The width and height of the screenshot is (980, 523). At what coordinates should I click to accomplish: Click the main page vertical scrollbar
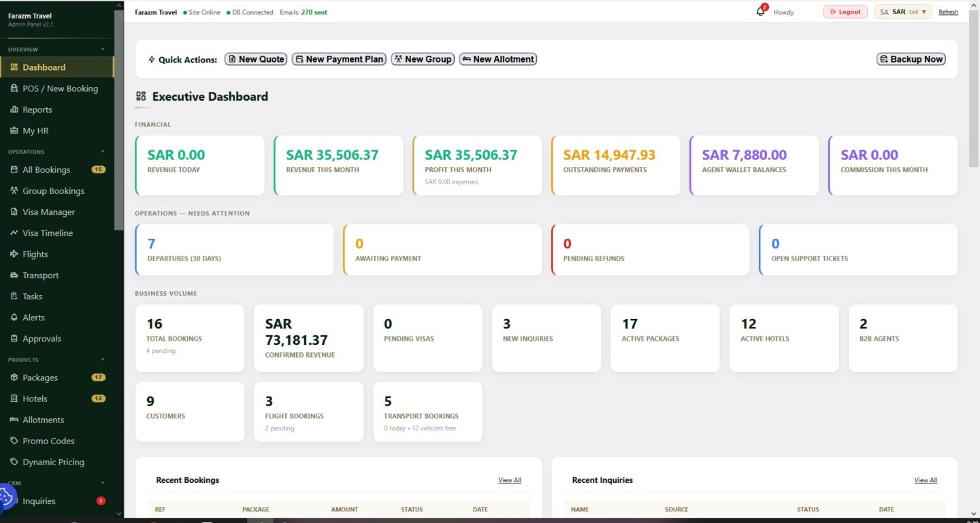[975, 88]
